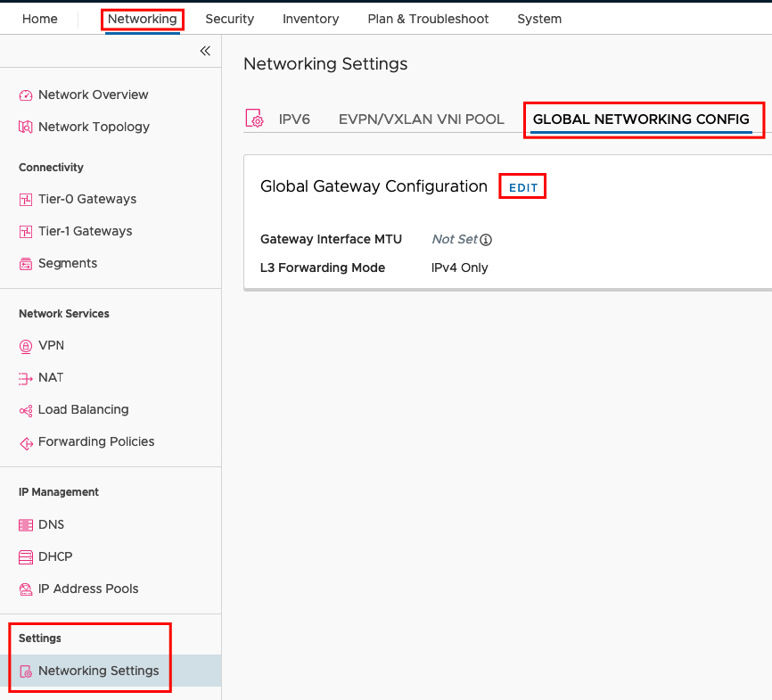The height and width of the screenshot is (700, 772).
Task: Click the Load Balancing icon
Action: [x=26, y=410]
